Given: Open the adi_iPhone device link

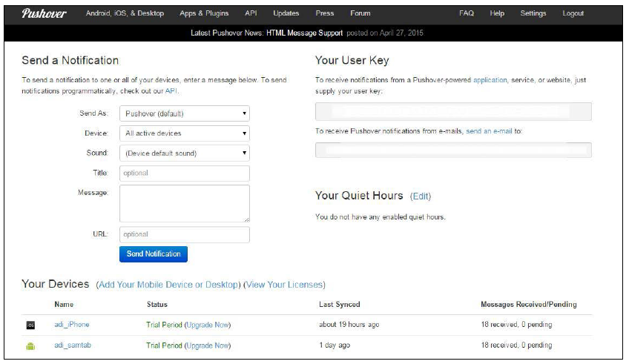Looking at the screenshot, I should (72, 325).
